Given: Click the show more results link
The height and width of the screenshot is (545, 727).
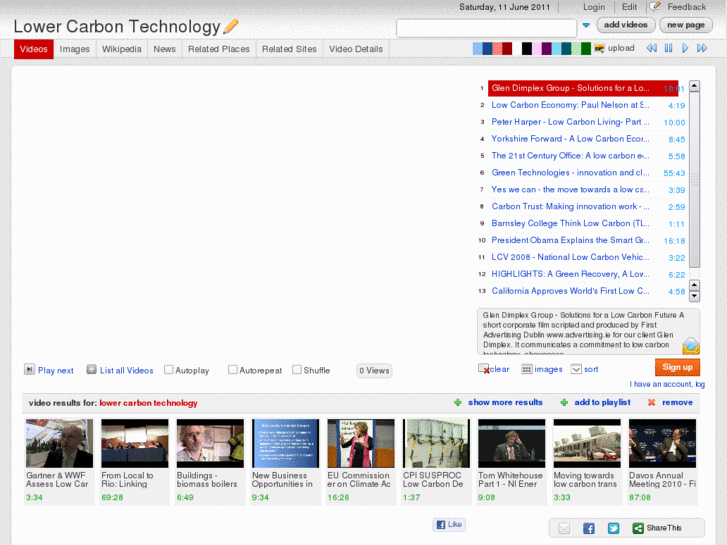Looking at the screenshot, I should 505,402.
